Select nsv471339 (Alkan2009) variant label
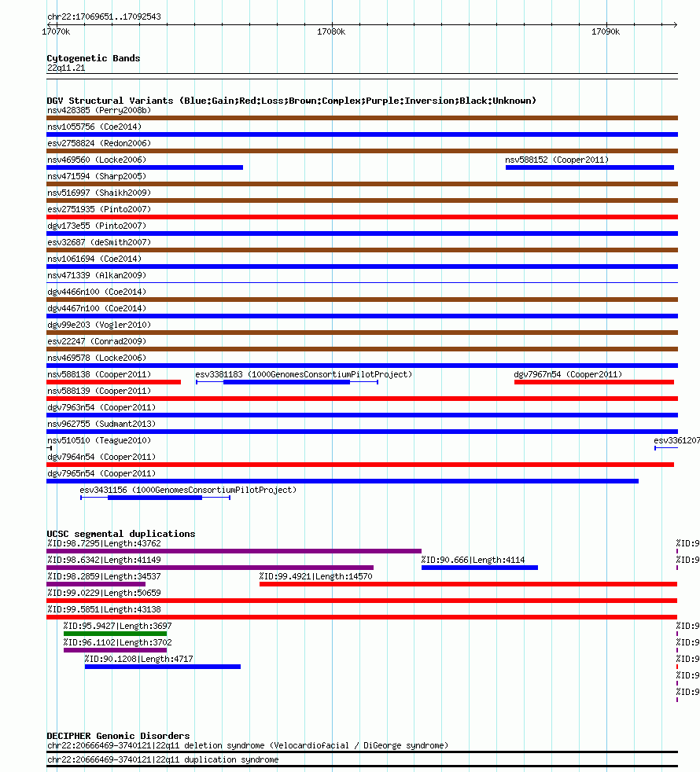 point(97,275)
